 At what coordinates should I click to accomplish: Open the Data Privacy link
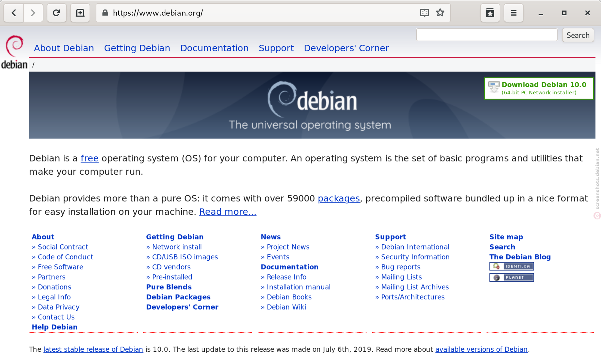tap(59, 307)
